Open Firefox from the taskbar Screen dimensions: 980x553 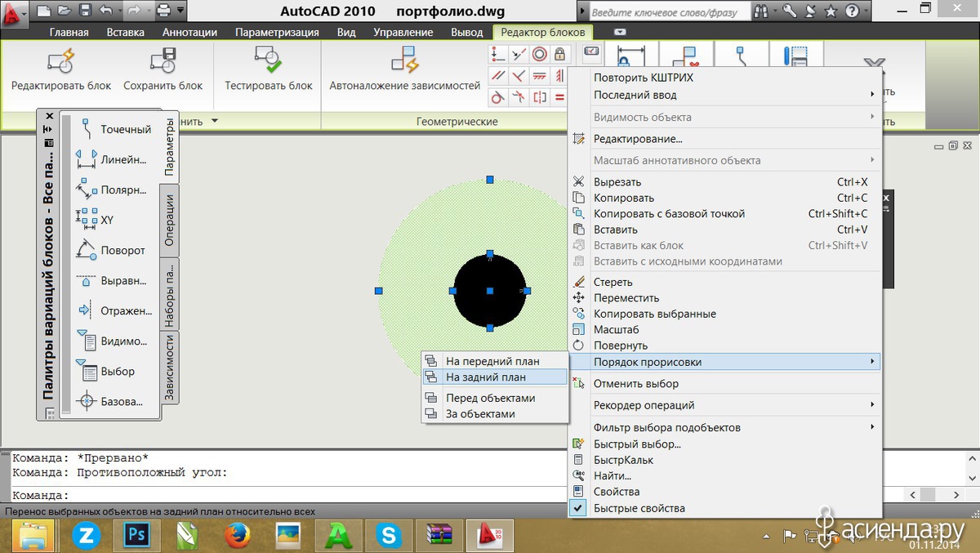(x=235, y=536)
